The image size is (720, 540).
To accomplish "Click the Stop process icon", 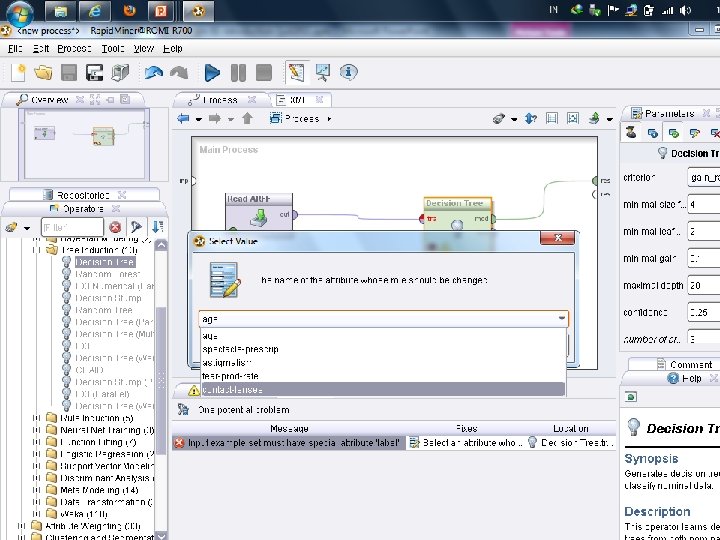I will coord(263,73).
